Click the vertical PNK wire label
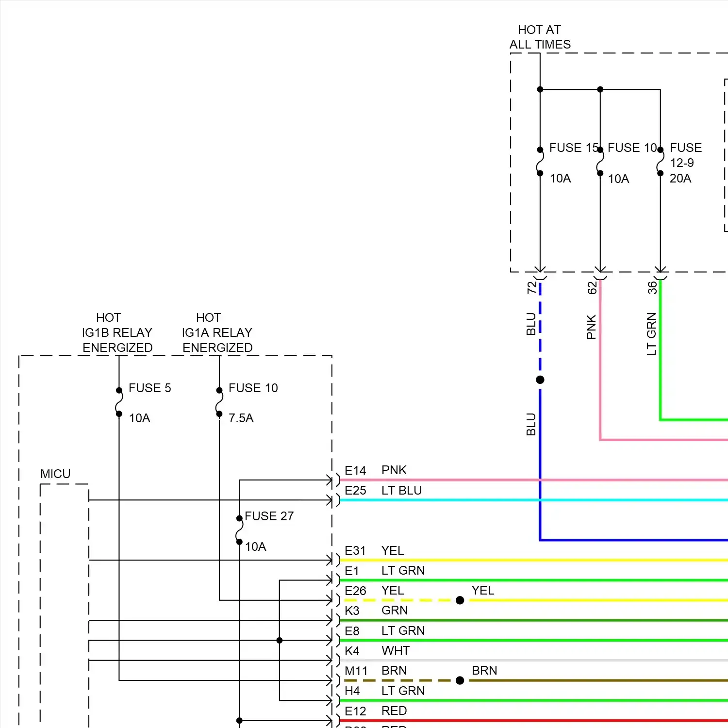This screenshot has height=728, width=728. coord(591,327)
